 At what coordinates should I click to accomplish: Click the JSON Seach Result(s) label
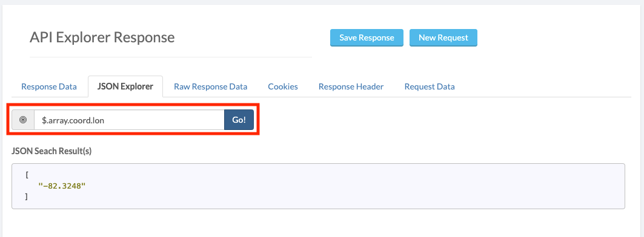point(51,151)
